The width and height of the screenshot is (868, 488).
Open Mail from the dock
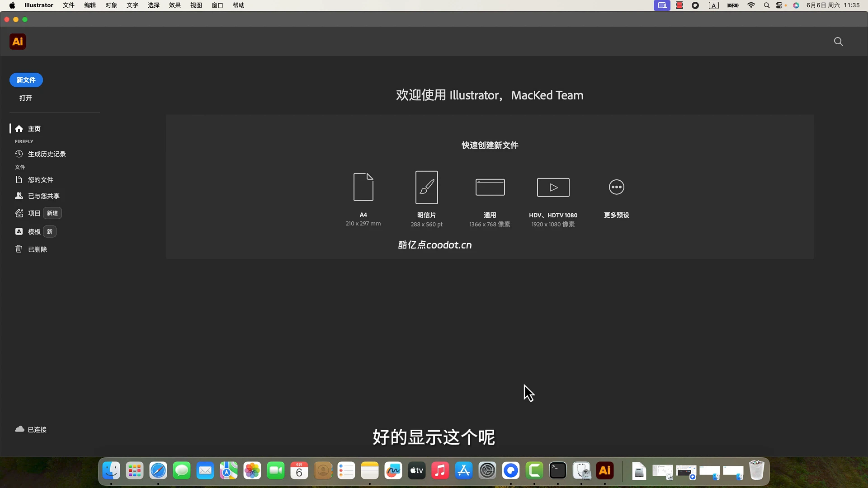(x=205, y=471)
